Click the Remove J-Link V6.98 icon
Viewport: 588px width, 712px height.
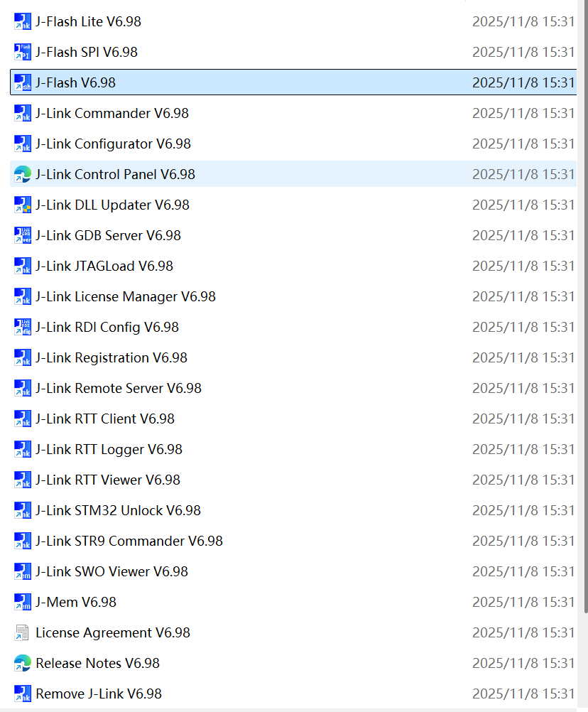pyautogui.click(x=23, y=694)
